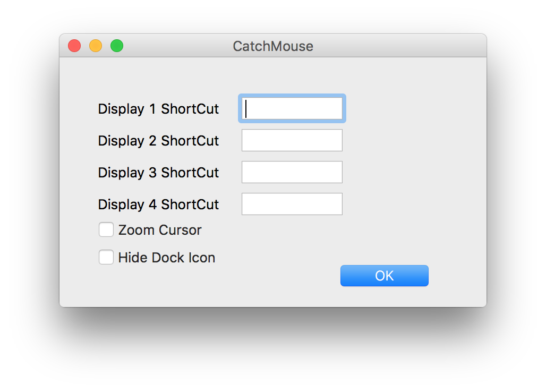Click the blank title bar area beside CatchMouse
The height and width of the screenshot is (392, 546).
pos(400,46)
